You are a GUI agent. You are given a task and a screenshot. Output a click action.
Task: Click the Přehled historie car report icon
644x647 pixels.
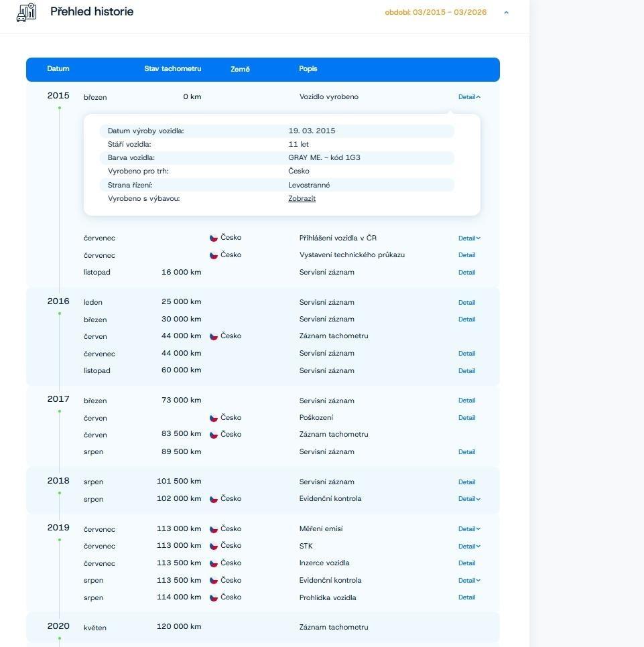coord(27,12)
